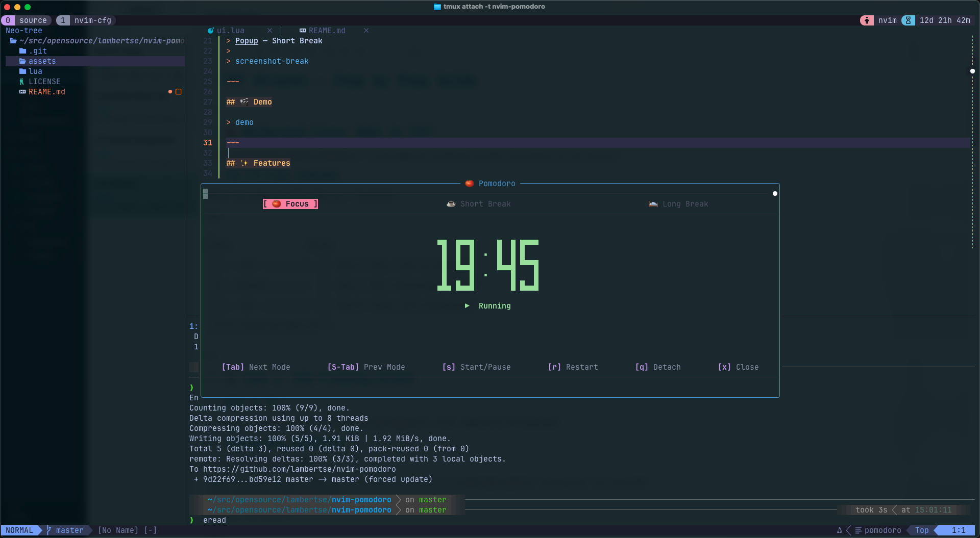
Task: Click the Neo-tree panel title
Action: 24,31
